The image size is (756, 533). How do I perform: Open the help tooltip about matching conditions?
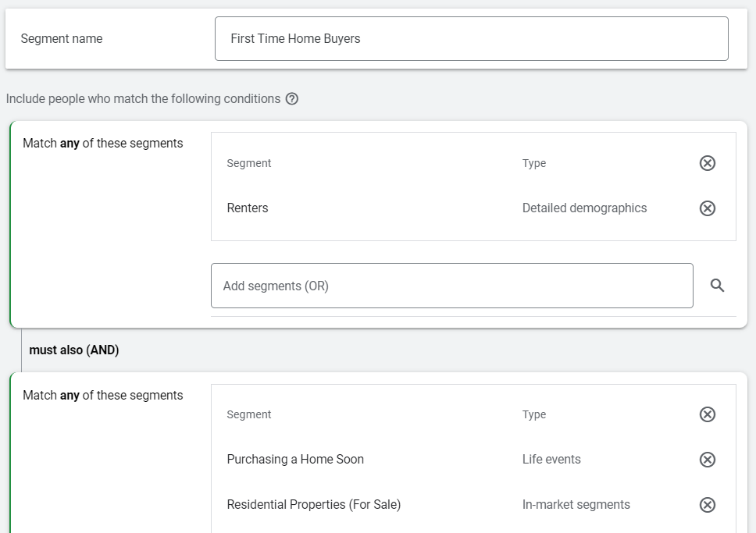(292, 98)
